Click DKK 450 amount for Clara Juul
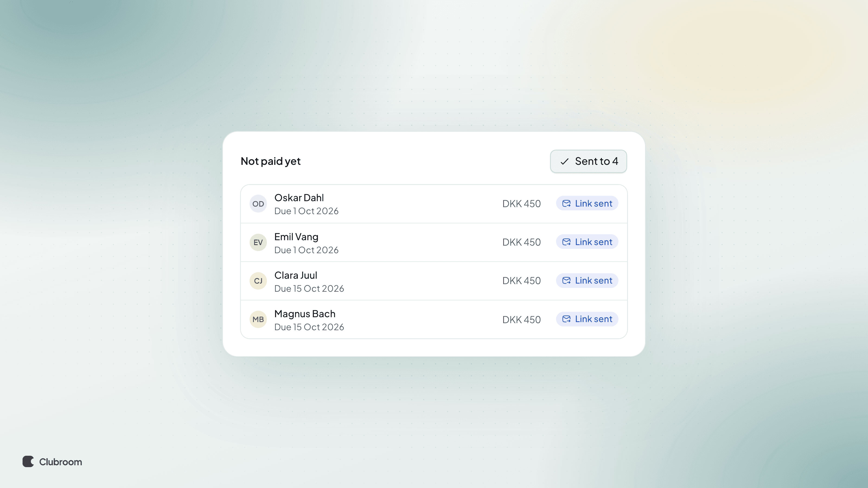This screenshot has height=488, width=868. (521, 281)
